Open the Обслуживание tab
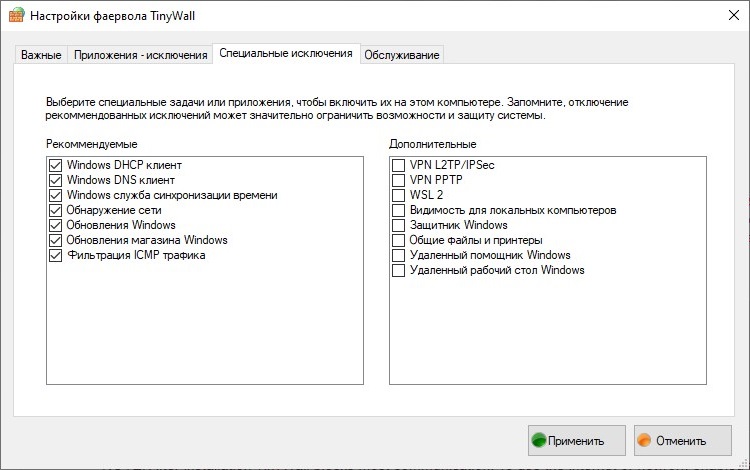 401,55
